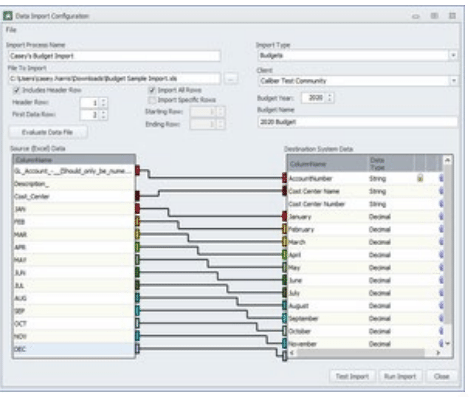Click the MAR source connector handle

click(137, 234)
